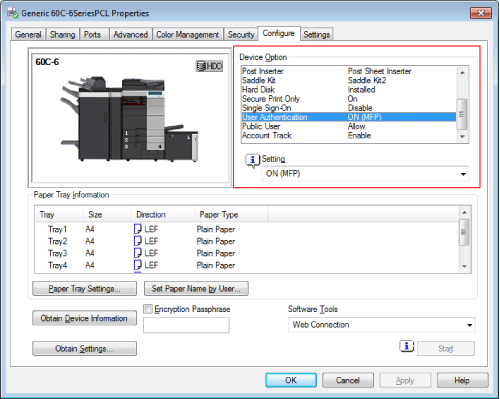Click the Encryption Passphrase text field
This screenshot has width=500, height=399.
coord(186,325)
